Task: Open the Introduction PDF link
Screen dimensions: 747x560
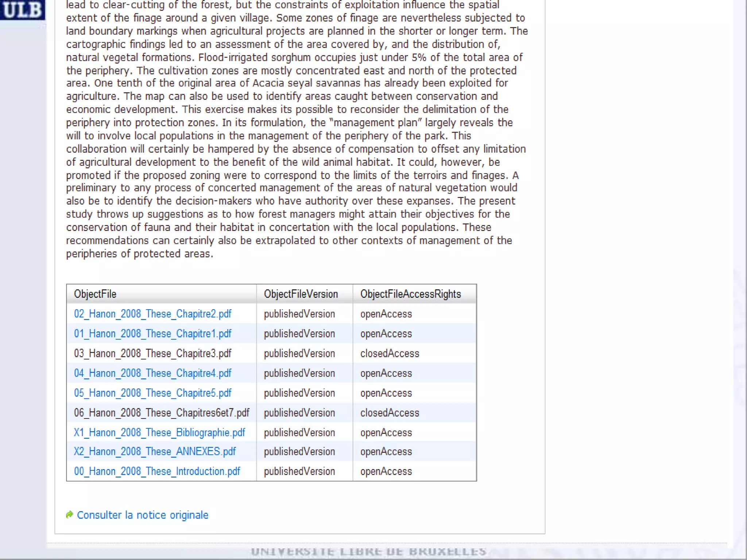Action: tap(157, 471)
